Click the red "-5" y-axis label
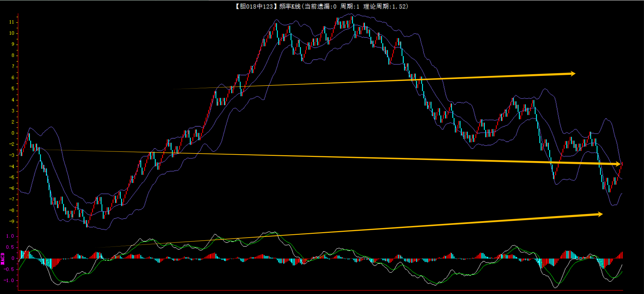This screenshot has width=644, height=294. click(12, 177)
